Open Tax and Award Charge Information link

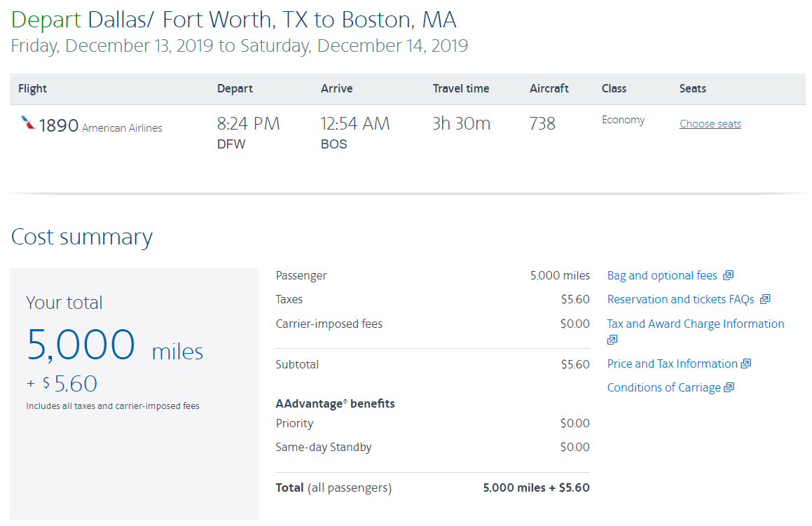click(x=695, y=324)
